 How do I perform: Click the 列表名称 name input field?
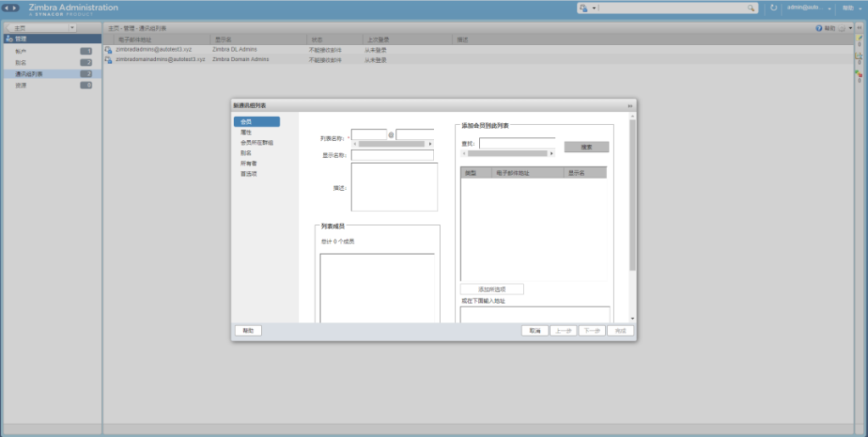pyautogui.click(x=369, y=134)
